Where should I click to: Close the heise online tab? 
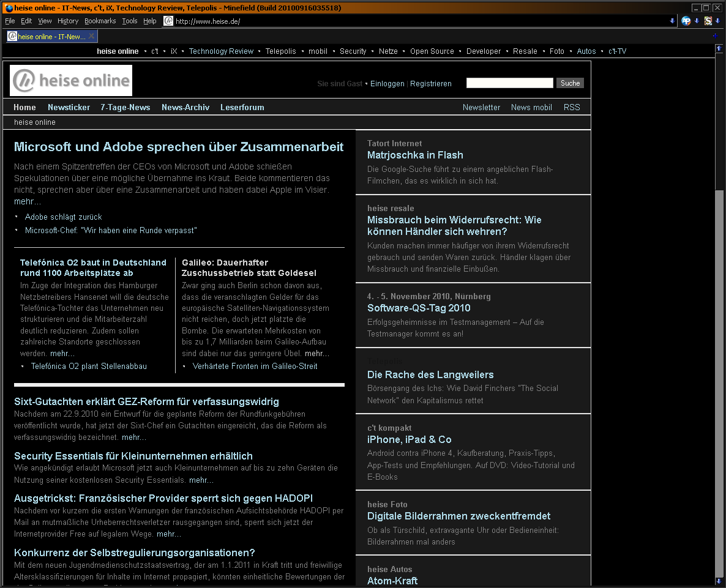[x=92, y=36]
